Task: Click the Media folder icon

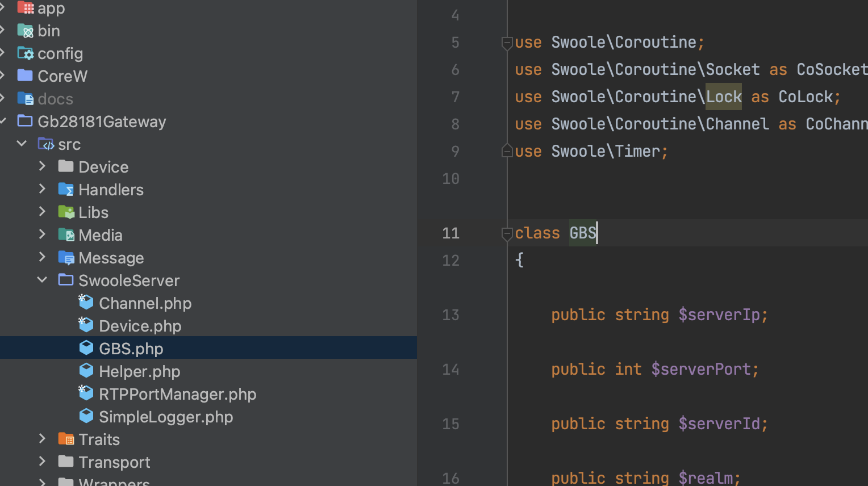Action: tap(66, 234)
